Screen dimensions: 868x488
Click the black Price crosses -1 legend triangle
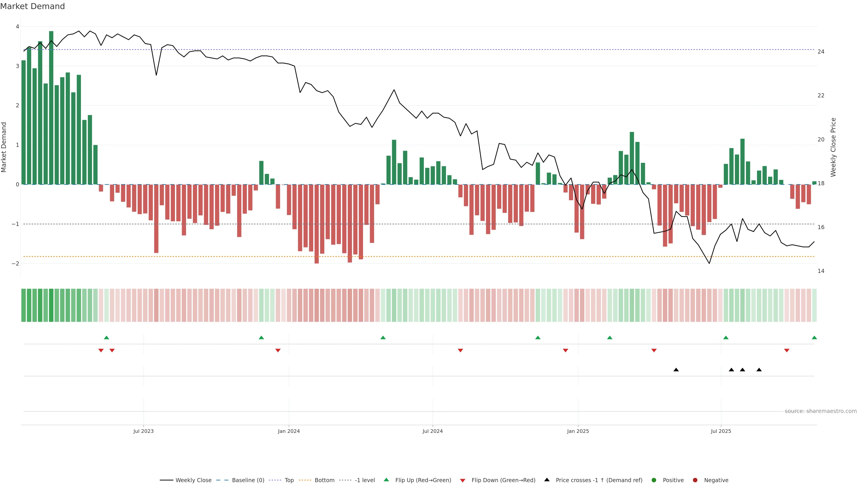(x=547, y=480)
